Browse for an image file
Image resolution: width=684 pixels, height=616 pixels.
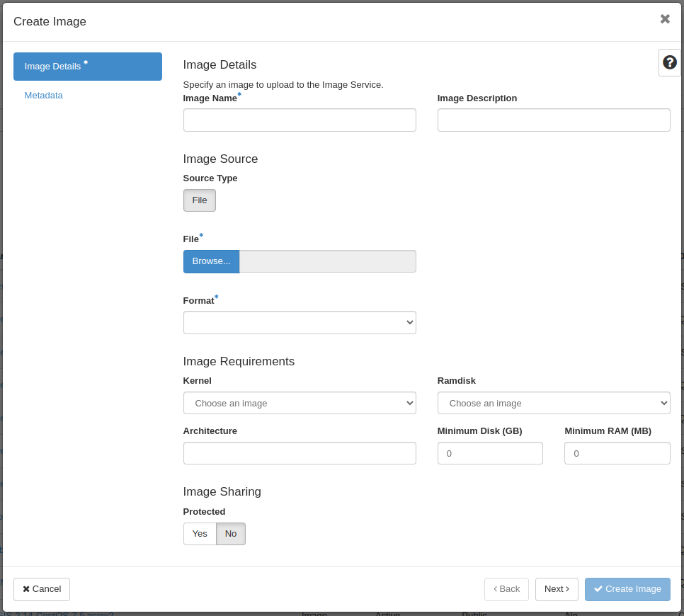(211, 261)
